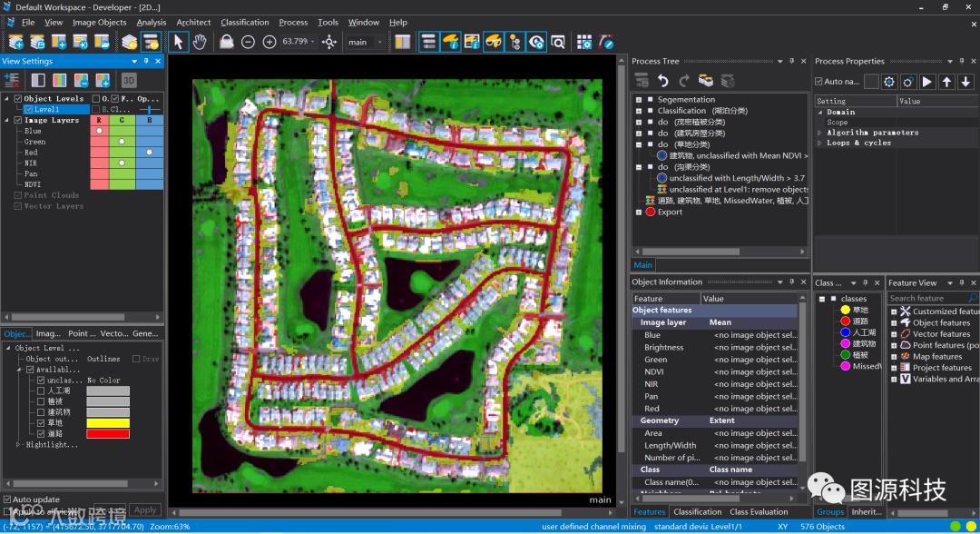Toggle the Image Layers checkbox
The image size is (980, 534).
(x=17, y=120)
